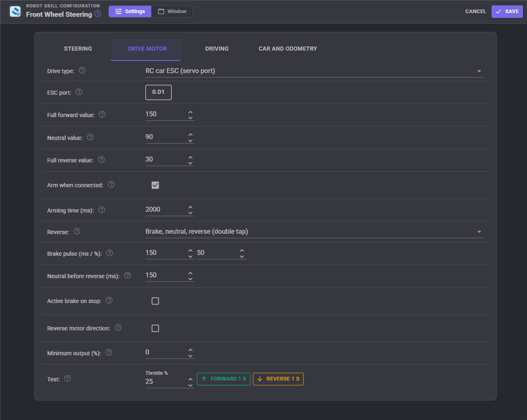Viewport: 527px width, 420px height.
Task: Open help icon beside Front Wheel Steering title
Action: point(98,14)
